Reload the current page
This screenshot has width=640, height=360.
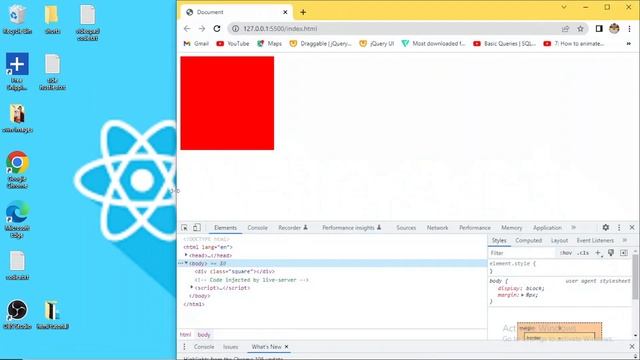tap(217, 29)
